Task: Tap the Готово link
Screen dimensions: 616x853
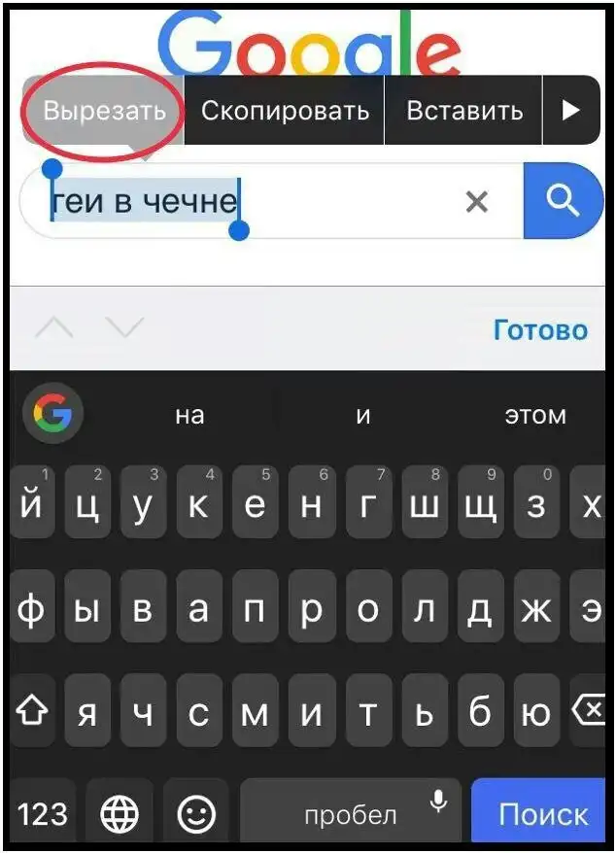Action: pyautogui.click(x=540, y=329)
